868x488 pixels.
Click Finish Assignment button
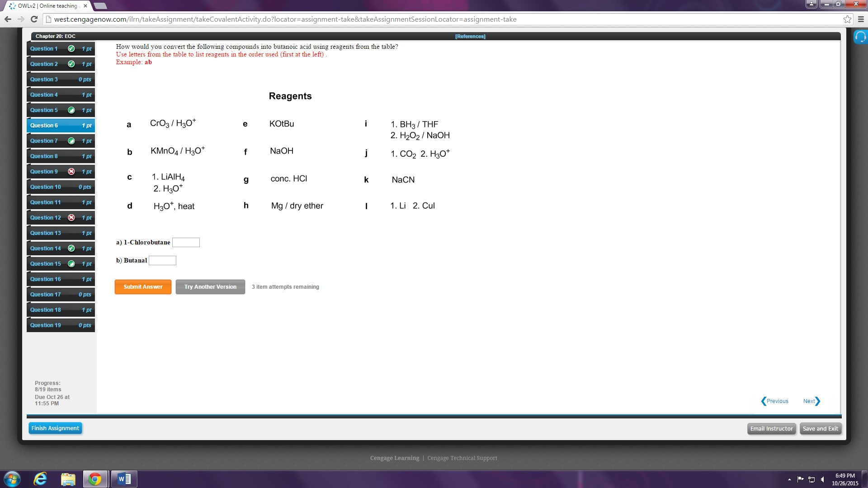(54, 428)
